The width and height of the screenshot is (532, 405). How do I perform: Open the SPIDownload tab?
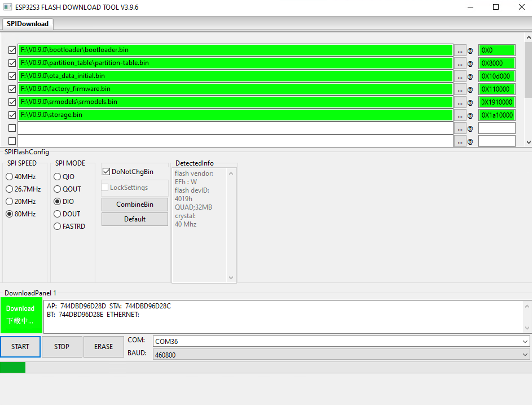(x=27, y=24)
